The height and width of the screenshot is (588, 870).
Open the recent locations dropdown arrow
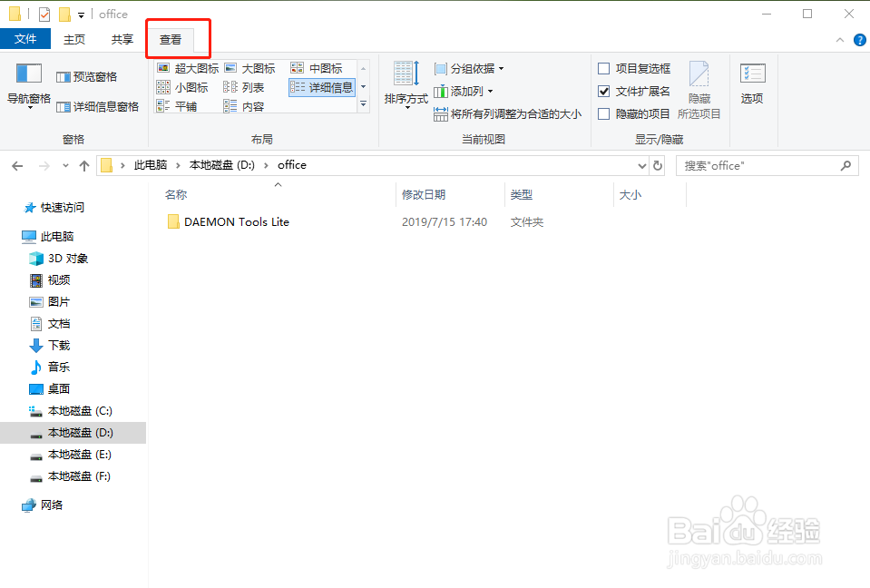[65, 165]
